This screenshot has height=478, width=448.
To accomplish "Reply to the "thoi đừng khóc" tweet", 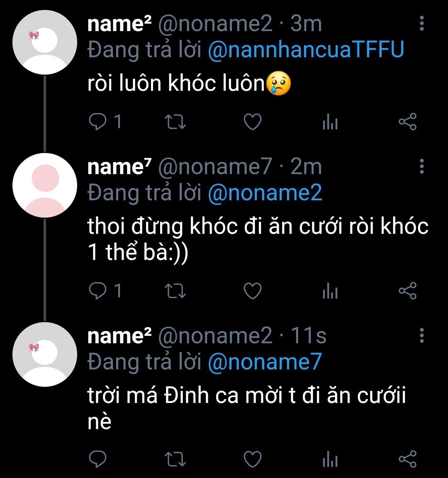I will (x=98, y=291).
